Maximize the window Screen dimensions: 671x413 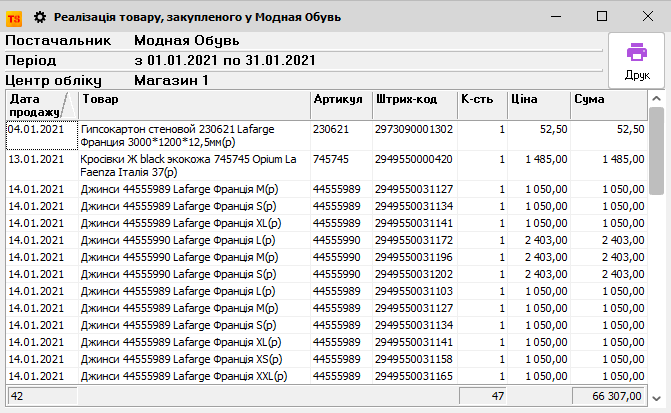[602, 16]
